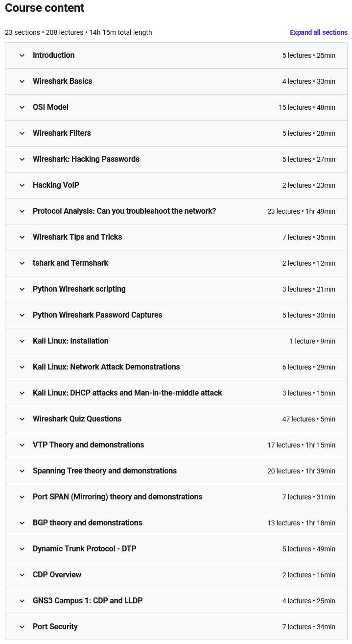Screen dimensions: 352x644
Task: Select Kali Linux: Network Attack Demonstrations
Action: point(106,367)
